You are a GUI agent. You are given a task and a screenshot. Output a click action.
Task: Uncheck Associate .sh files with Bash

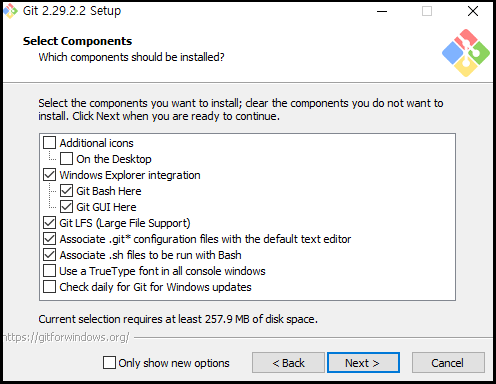(49, 255)
